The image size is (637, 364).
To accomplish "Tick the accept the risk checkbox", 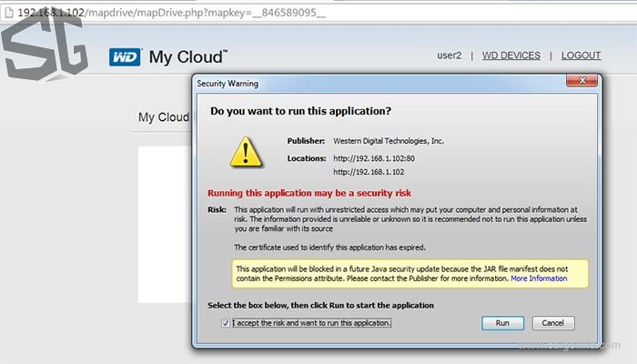I will click(x=226, y=323).
